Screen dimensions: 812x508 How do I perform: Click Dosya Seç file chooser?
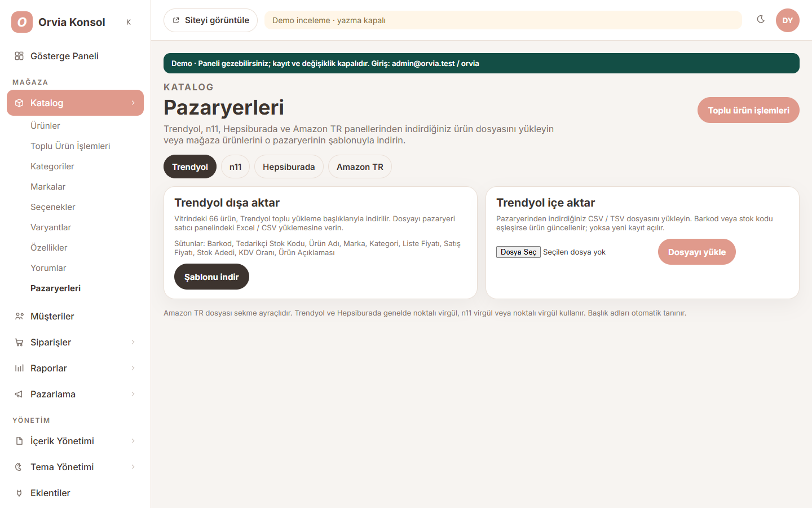[x=518, y=252]
